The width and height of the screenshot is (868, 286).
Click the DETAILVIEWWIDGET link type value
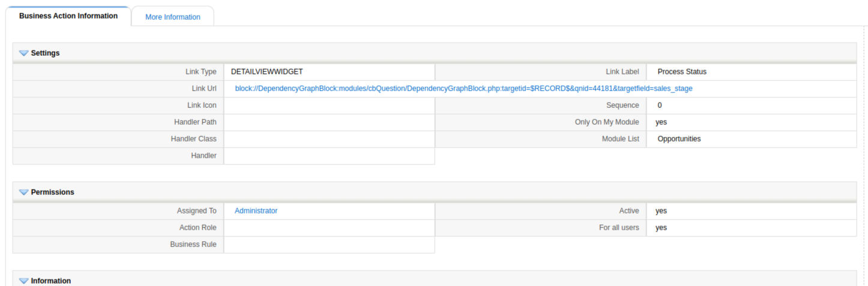point(267,72)
